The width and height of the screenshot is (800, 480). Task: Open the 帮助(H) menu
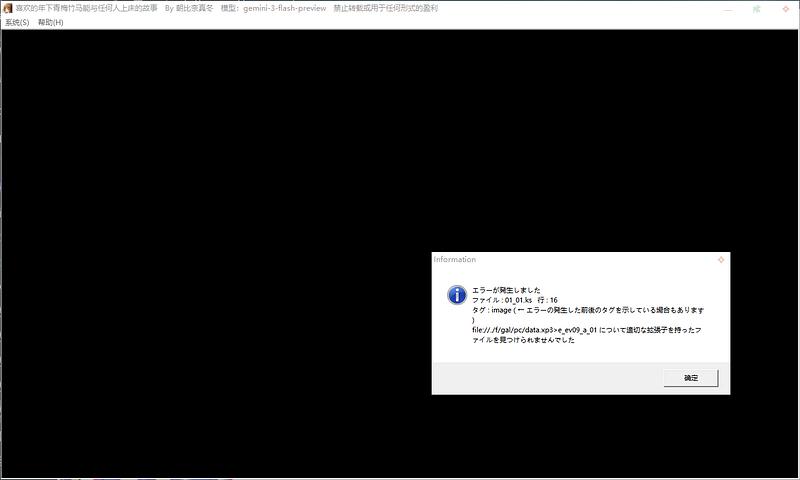[x=50, y=22]
